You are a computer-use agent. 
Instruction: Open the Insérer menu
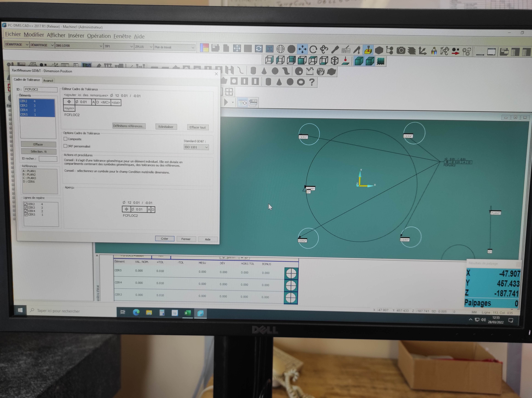tap(76, 36)
